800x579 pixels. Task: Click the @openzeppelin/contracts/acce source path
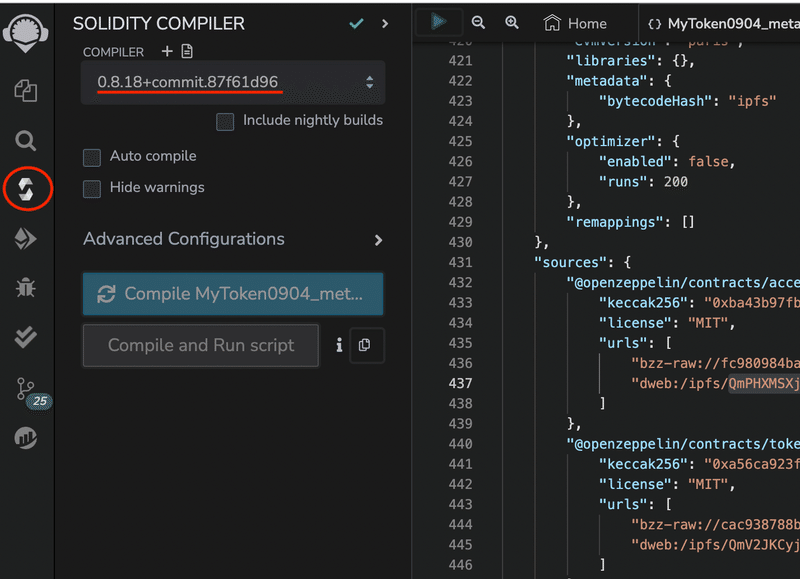click(x=683, y=283)
